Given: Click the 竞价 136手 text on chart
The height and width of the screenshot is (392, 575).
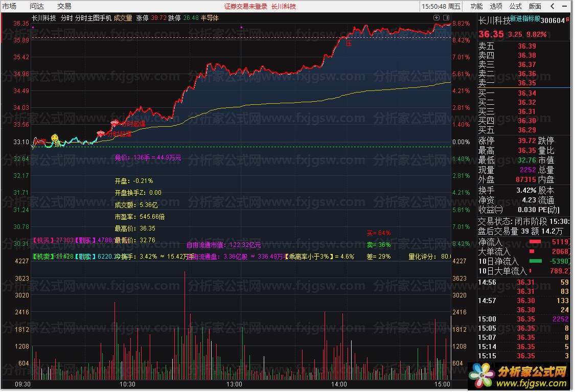Looking at the screenshot, I should pyautogui.click(x=148, y=158).
